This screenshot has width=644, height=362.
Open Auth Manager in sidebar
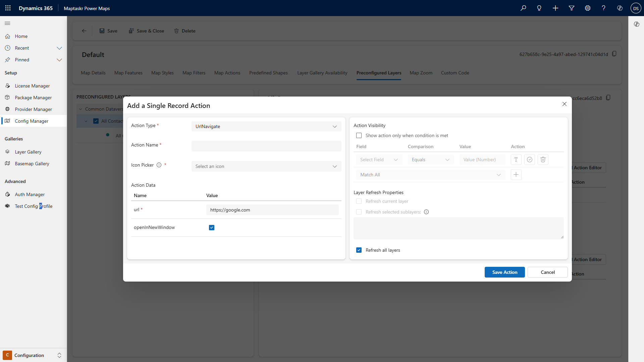coord(30,194)
